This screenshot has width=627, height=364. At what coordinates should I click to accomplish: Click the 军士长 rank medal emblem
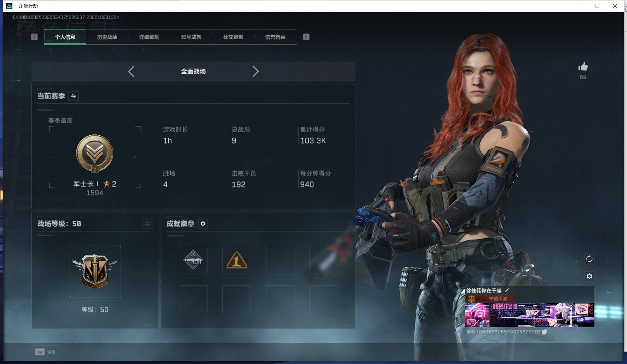95,154
